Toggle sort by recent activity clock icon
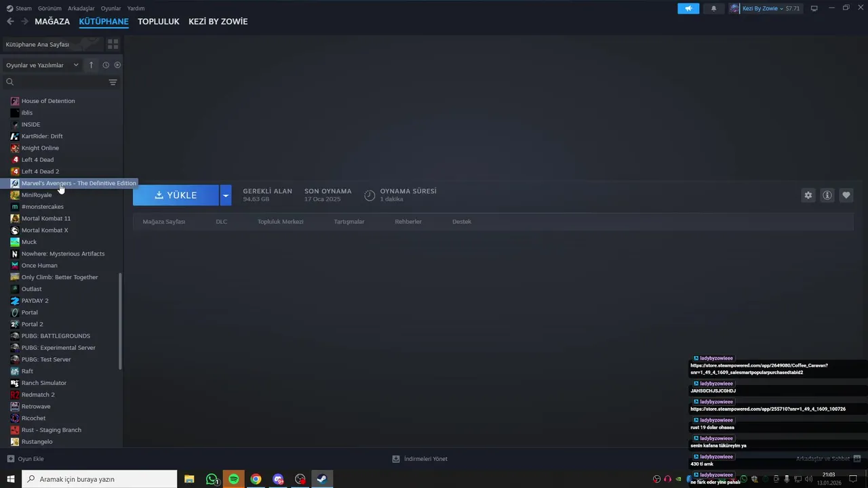Image resolution: width=868 pixels, height=488 pixels. (x=106, y=65)
